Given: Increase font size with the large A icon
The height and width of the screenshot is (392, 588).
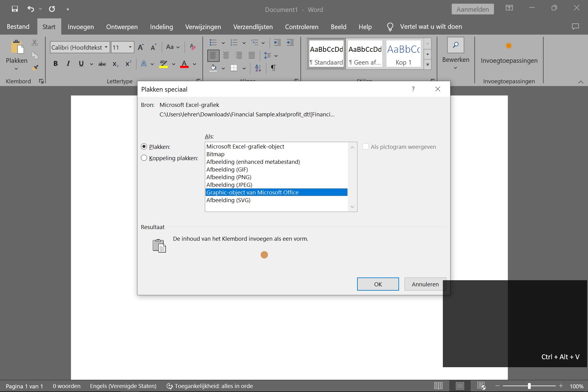Looking at the screenshot, I should 141,47.
